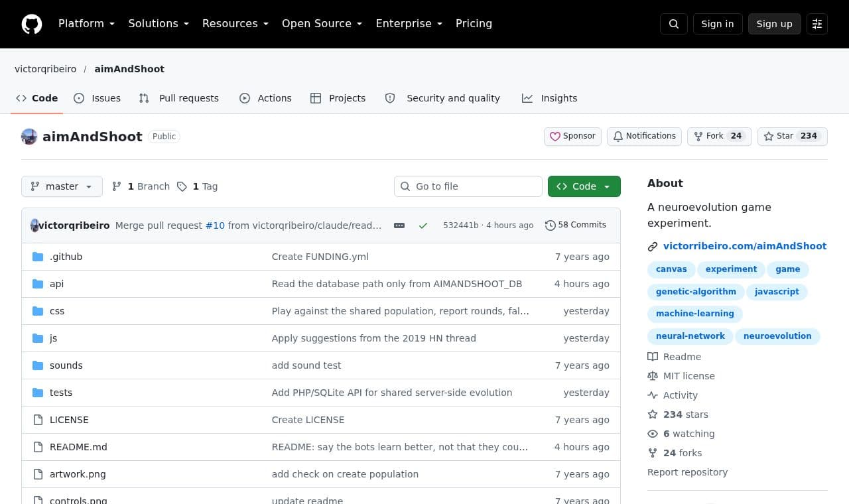This screenshot has height=504, width=849.
Task: Switch to the Issues tab
Action: point(98,98)
